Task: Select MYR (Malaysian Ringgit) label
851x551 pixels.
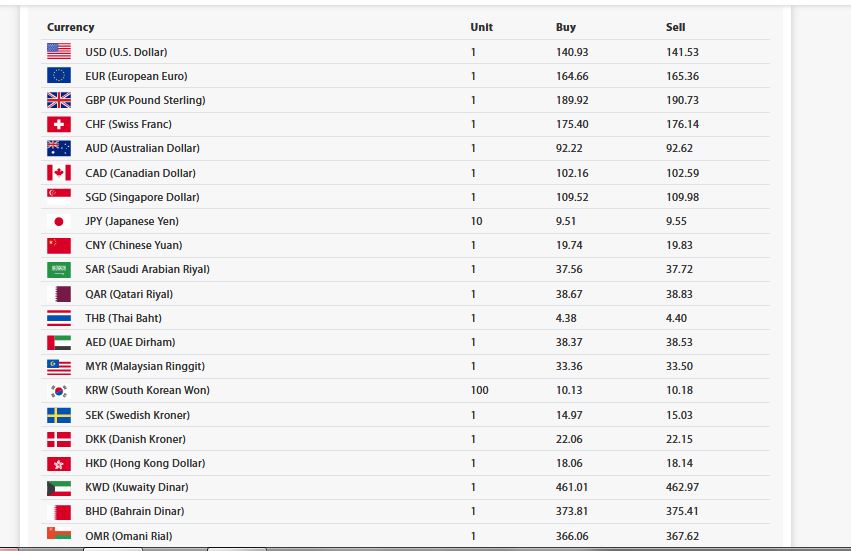Action: (145, 366)
